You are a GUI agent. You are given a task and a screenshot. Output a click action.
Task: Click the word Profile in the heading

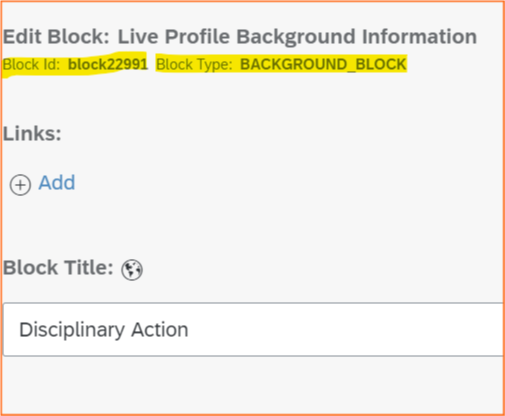pyautogui.click(x=197, y=36)
